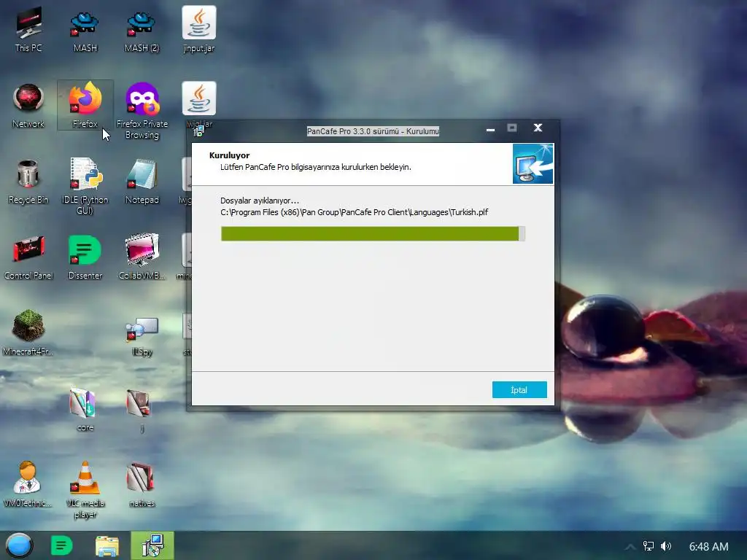Switch to the PanCafe installer taskbar button
The image size is (747, 560).
click(152, 545)
